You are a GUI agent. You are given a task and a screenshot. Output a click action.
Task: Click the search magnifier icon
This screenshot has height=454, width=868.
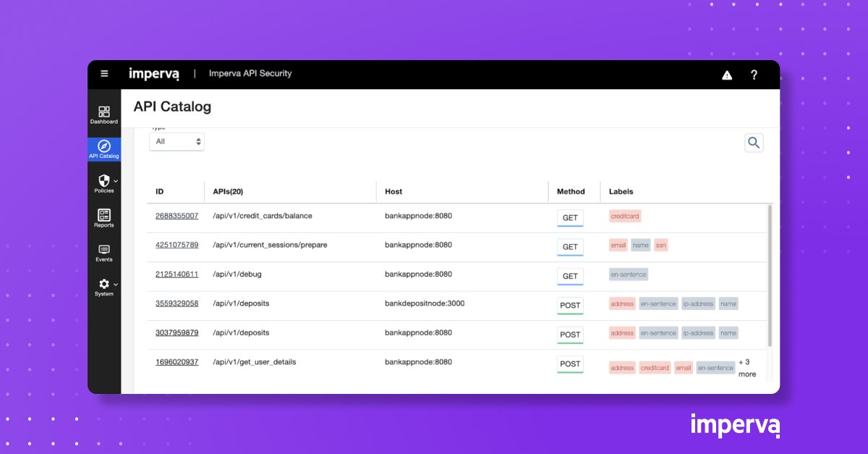coord(754,143)
